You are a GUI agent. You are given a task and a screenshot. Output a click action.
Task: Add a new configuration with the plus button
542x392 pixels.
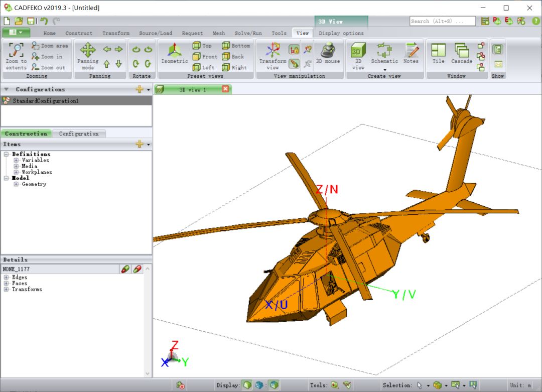[140, 89]
